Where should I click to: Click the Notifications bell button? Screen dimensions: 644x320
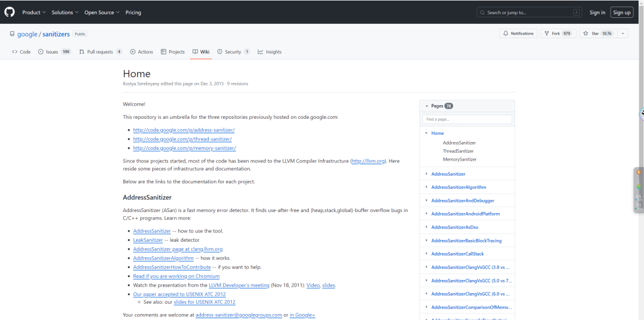coord(518,33)
